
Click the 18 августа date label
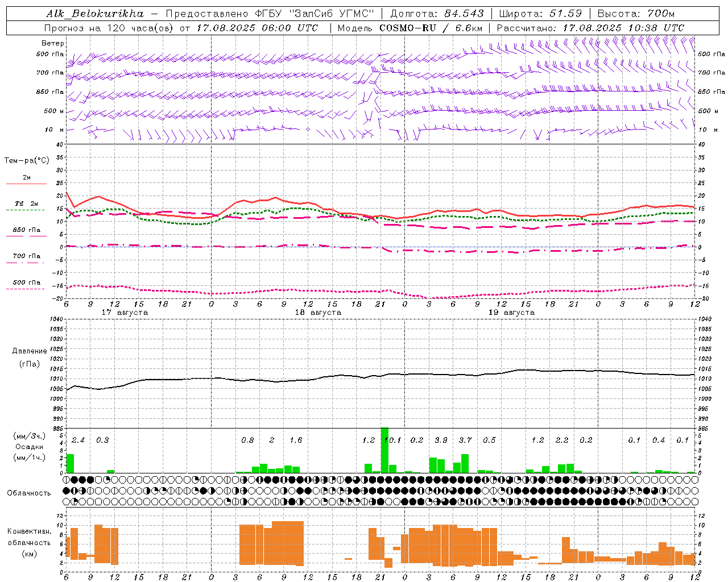pyautogui.click(x=318, y=313)
